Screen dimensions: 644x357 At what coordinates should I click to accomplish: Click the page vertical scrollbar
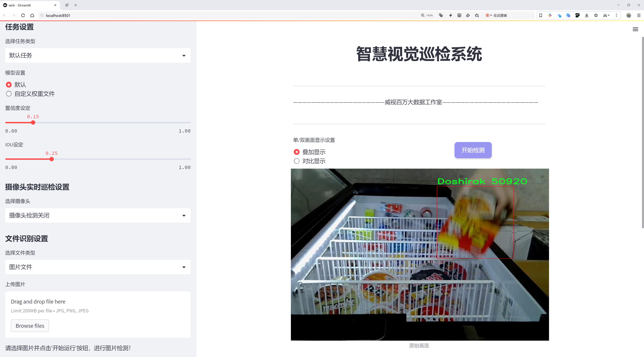click(642, 132)
